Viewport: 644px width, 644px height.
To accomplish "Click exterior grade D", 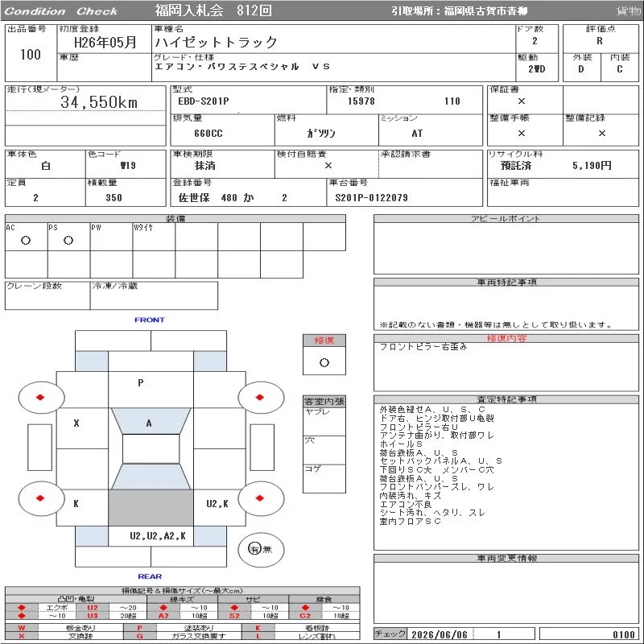I will (580, 69).
